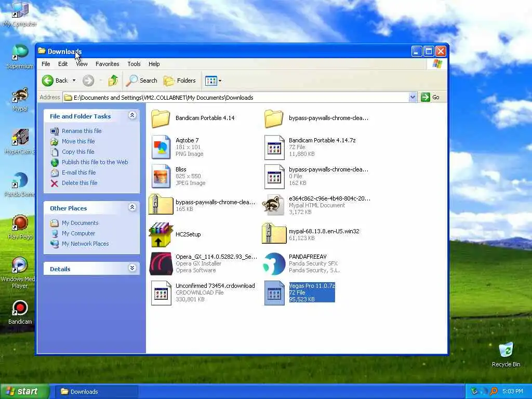Select the Opera GX installer icon

coord(161,263)
